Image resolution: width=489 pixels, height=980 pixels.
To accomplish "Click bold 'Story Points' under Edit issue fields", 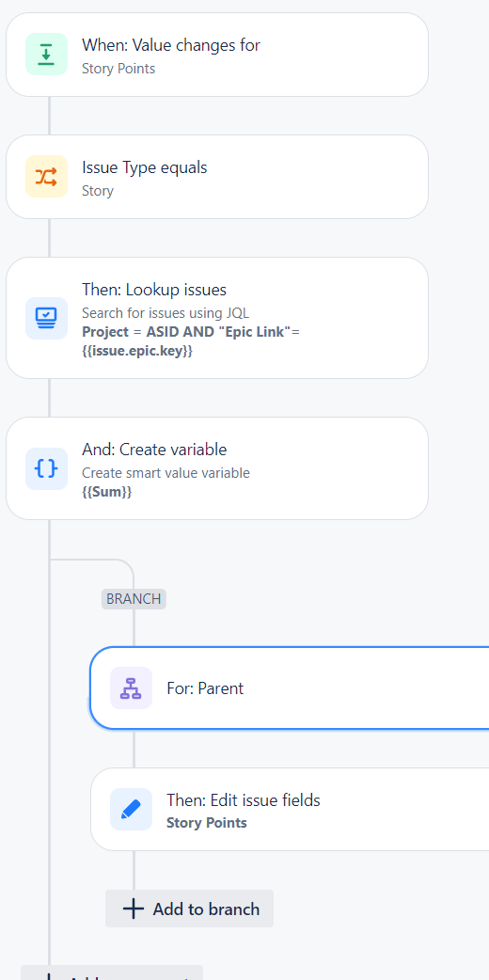I will 206,823.
